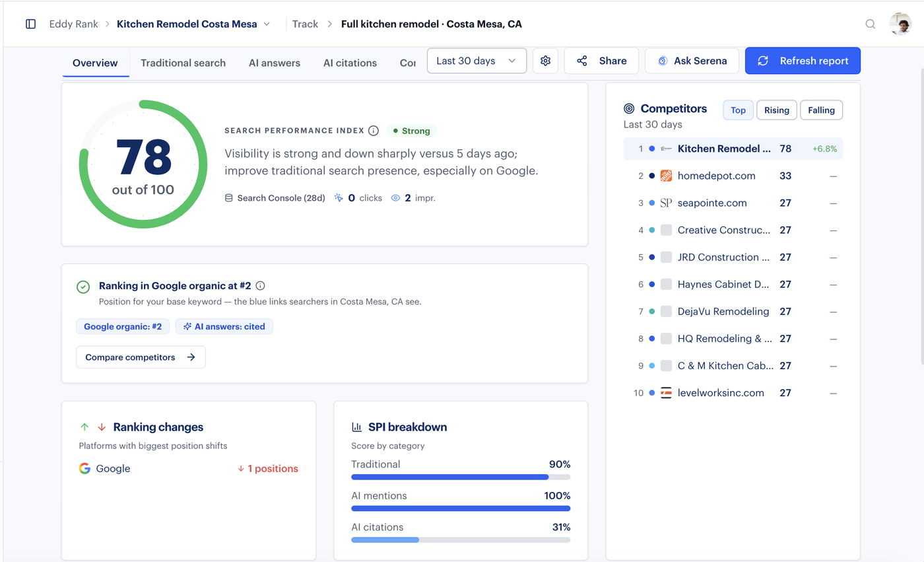Switch competitors to Rising

coord(777,110)
